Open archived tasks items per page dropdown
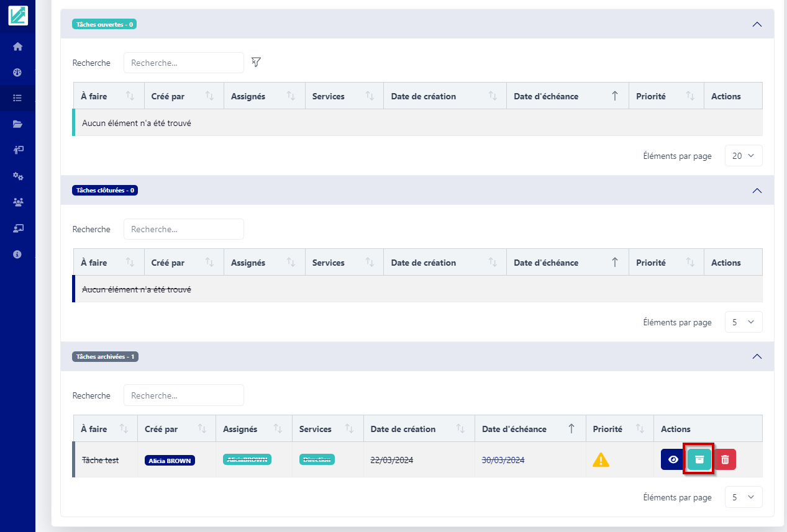 coord(743,497)
